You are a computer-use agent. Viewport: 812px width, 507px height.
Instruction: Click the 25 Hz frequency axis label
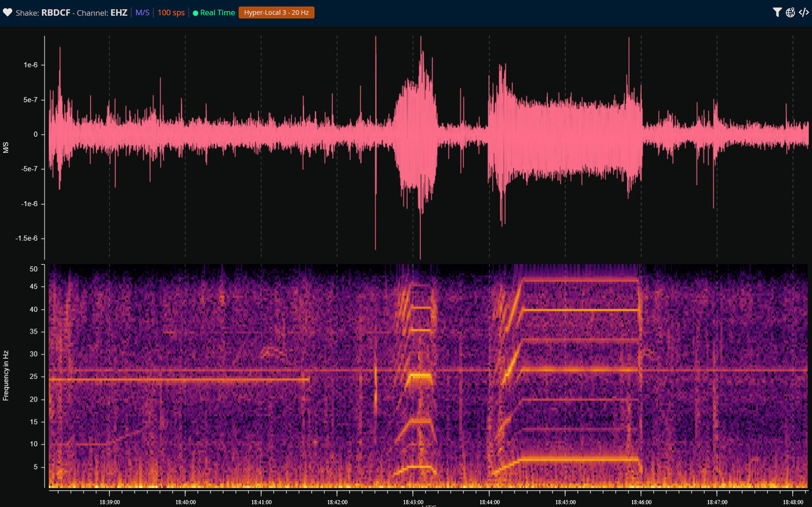coord(34,377)
